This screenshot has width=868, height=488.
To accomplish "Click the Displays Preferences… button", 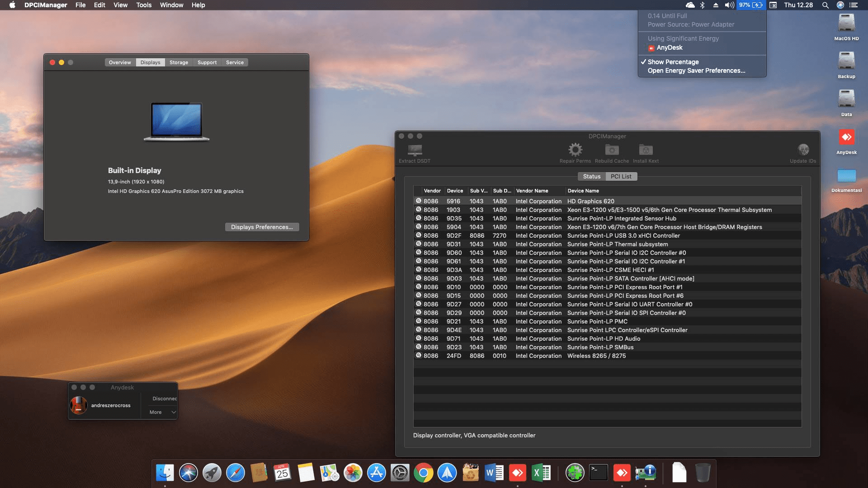I will click(x=262, y=227).
